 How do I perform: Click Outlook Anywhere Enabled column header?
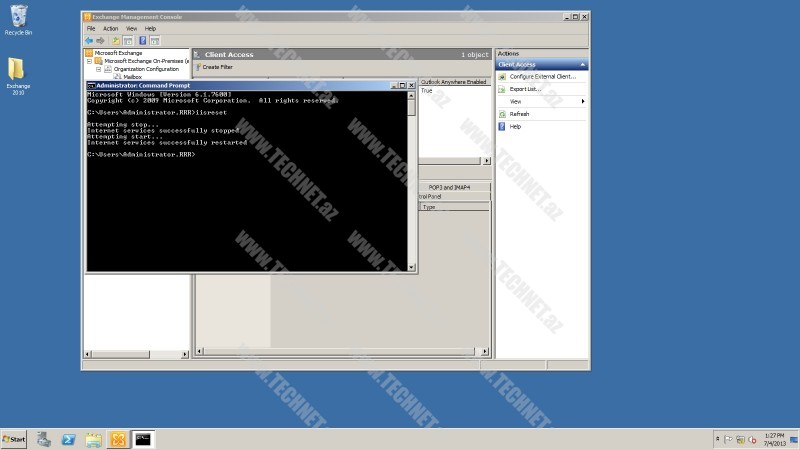pyautogui.click(x=454, y=82)
